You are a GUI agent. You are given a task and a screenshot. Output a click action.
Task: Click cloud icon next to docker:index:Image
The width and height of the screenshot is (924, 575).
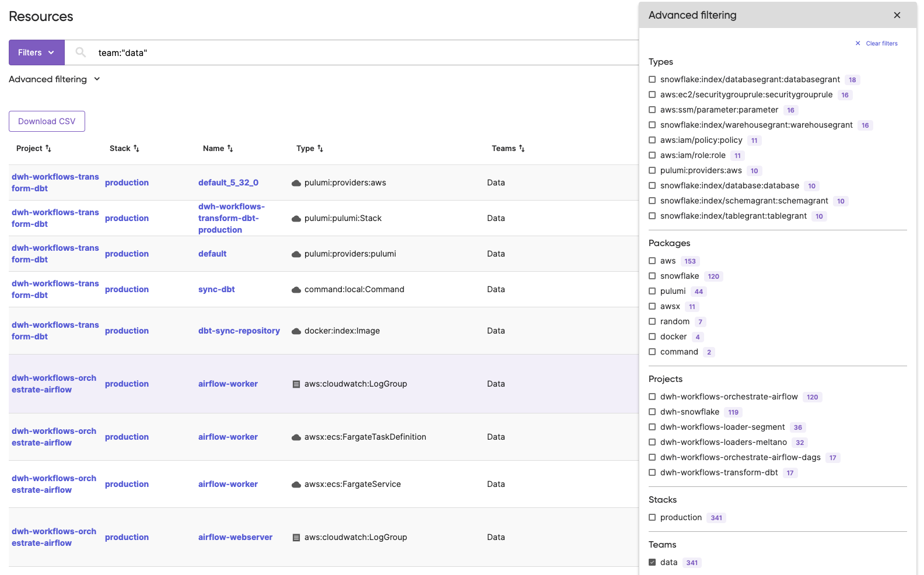point(296,331)
